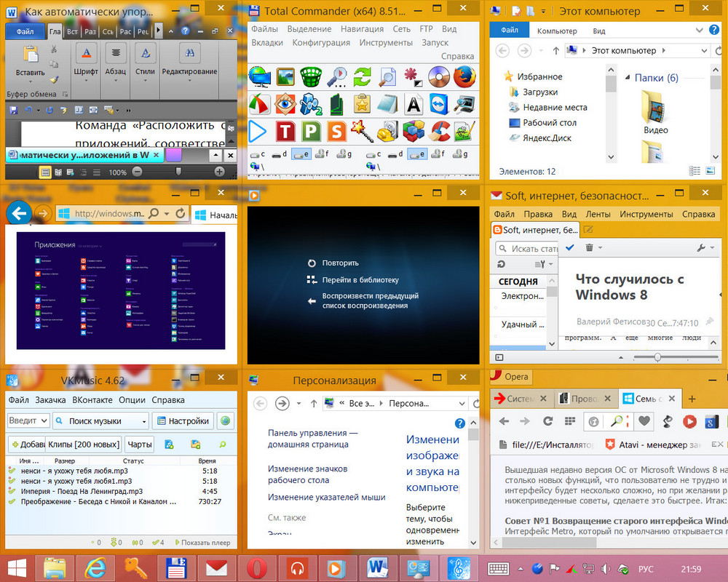Screen dimensions: 728x582
Task: Collapse the Папки (6) group
Action: [x=628, y=77]
